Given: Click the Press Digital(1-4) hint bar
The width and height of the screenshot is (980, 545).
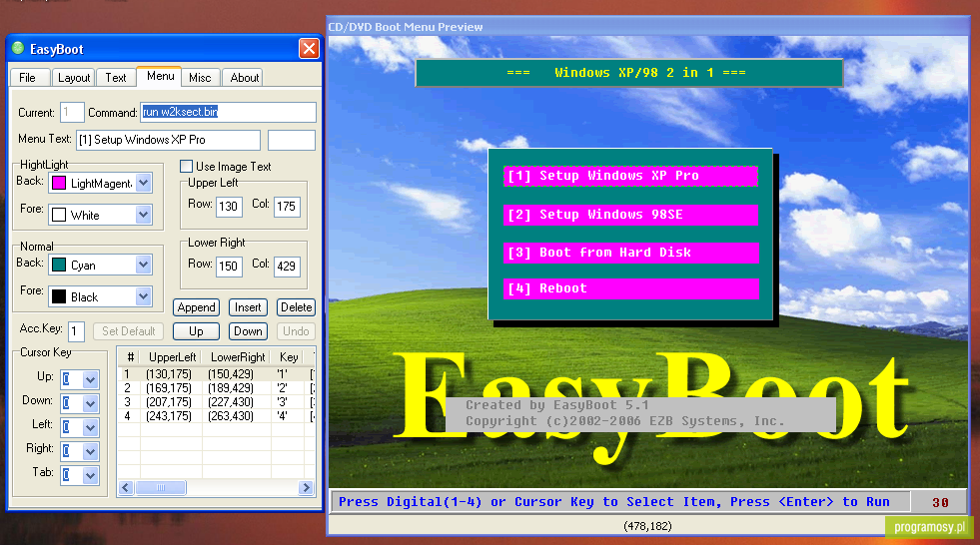Looking at the screenshot, I should click(x=618, y=502).
